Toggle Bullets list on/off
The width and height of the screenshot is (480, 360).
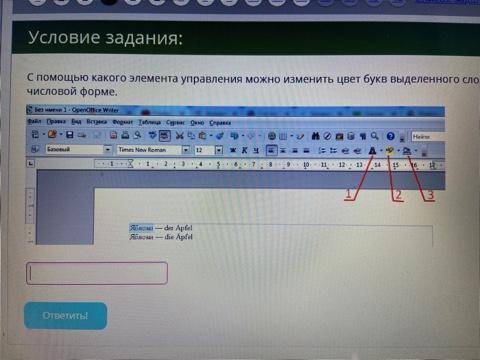(x=333, y=151)
